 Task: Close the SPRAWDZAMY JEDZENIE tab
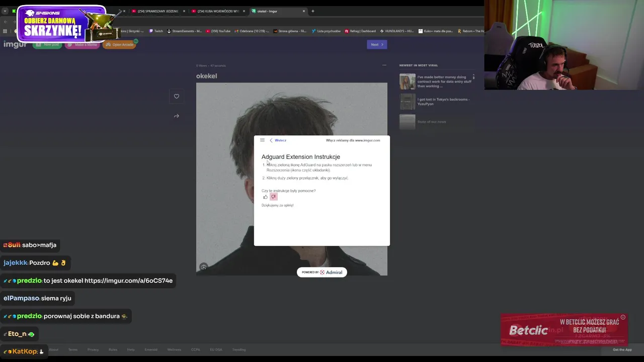[184, 11]
